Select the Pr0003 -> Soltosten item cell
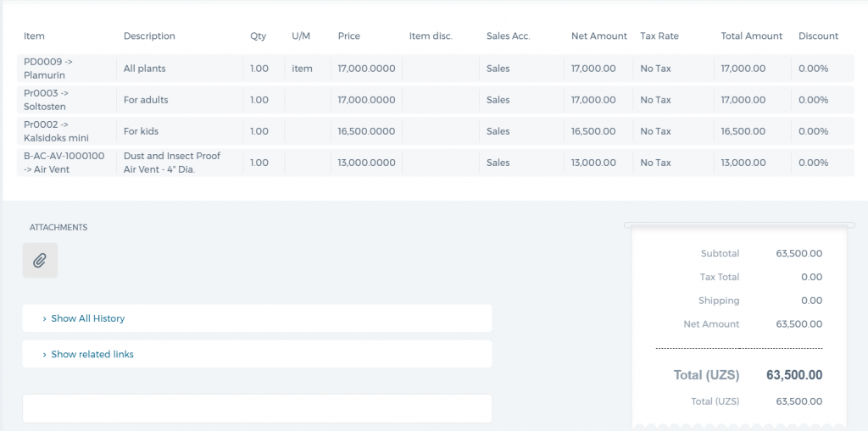 (67, 100)
